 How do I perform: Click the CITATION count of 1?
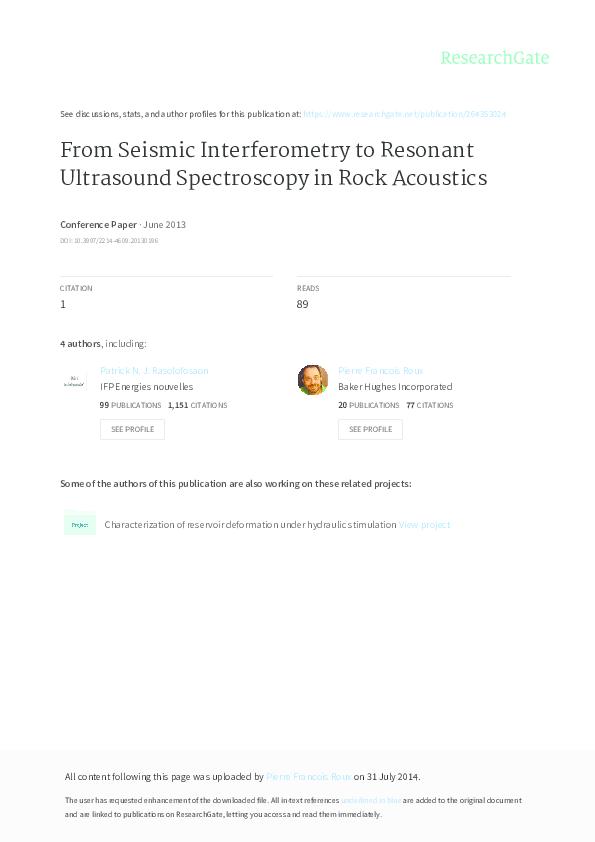(63, 303)
